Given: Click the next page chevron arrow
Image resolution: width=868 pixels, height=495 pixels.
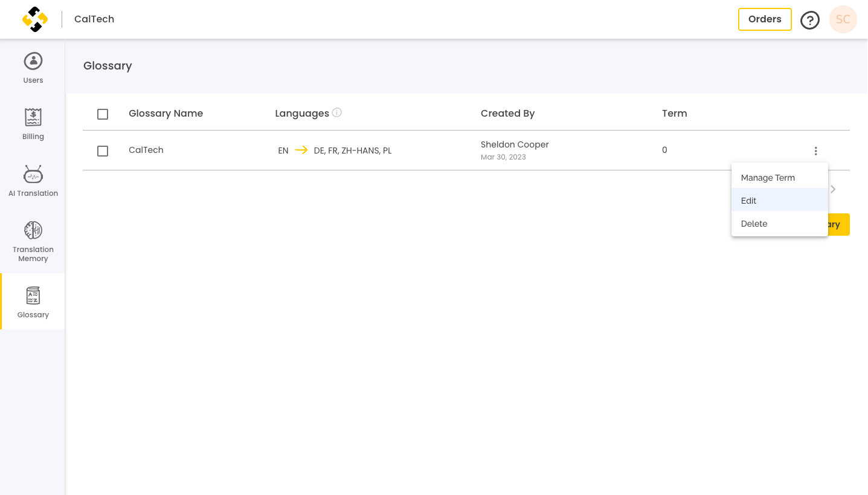Looking at the screenshot, I should [833, 189].
